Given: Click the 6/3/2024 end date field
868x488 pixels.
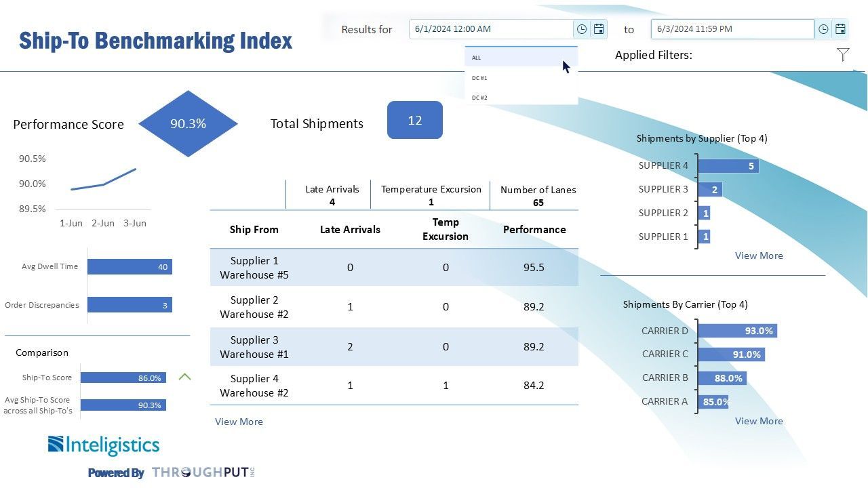Looking at the screenshot, I should pyautogui.click(x=732, y=29).
